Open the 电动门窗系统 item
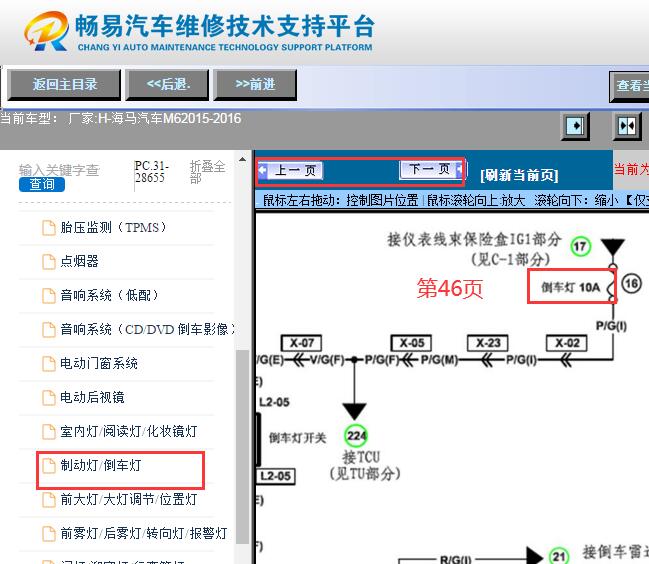This screenshot has height=564, width=649. [99, 363]
